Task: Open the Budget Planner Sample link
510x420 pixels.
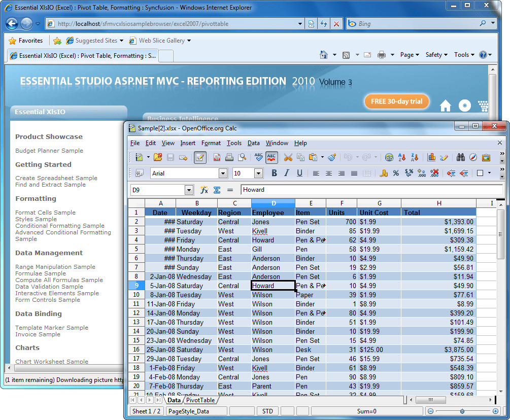Action: [49, 151]
